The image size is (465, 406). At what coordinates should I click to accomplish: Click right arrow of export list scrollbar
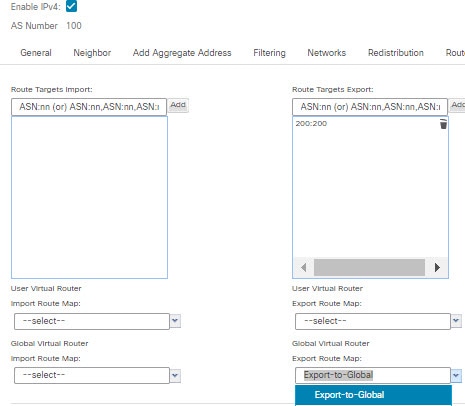[x=437, y=267]
